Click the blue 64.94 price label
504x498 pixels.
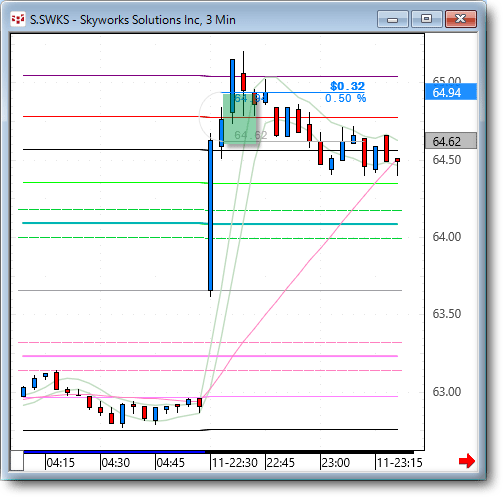(451, 92)
